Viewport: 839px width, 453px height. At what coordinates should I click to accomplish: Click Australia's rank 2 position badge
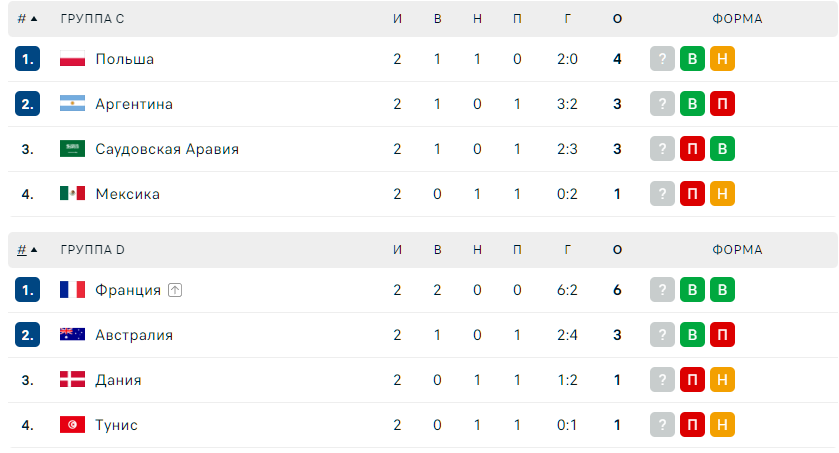(x=27, y=335)
